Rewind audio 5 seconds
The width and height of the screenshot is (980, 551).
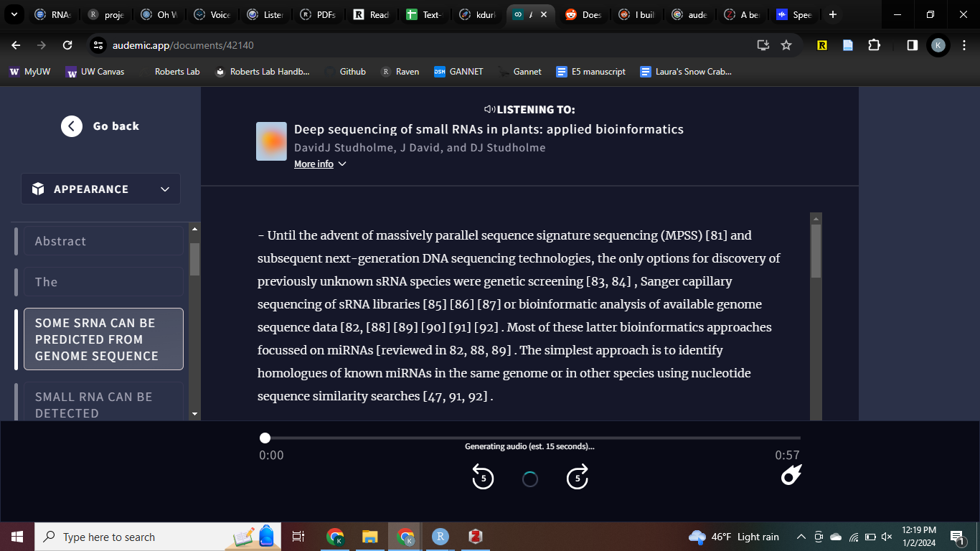tap(483, 477)
